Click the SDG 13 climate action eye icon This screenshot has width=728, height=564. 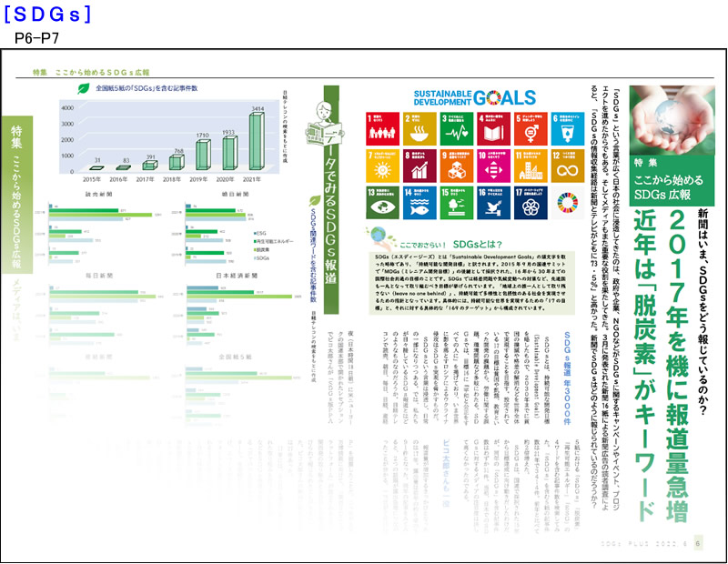[382, 203]
